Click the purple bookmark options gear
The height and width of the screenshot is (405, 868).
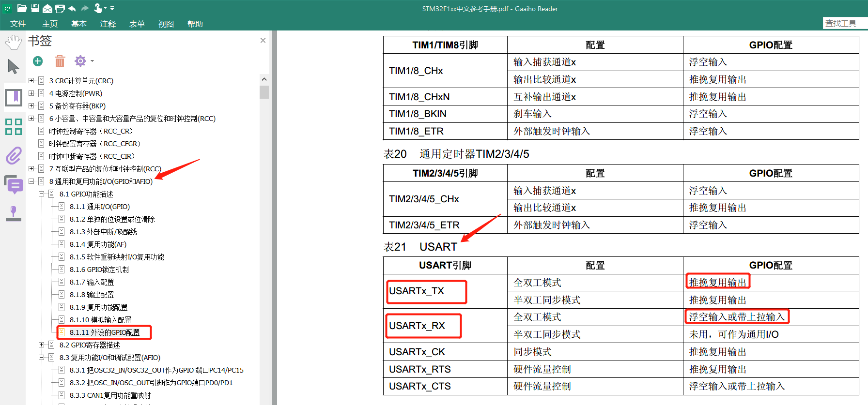pyautogui.click(x=80, y=61)
